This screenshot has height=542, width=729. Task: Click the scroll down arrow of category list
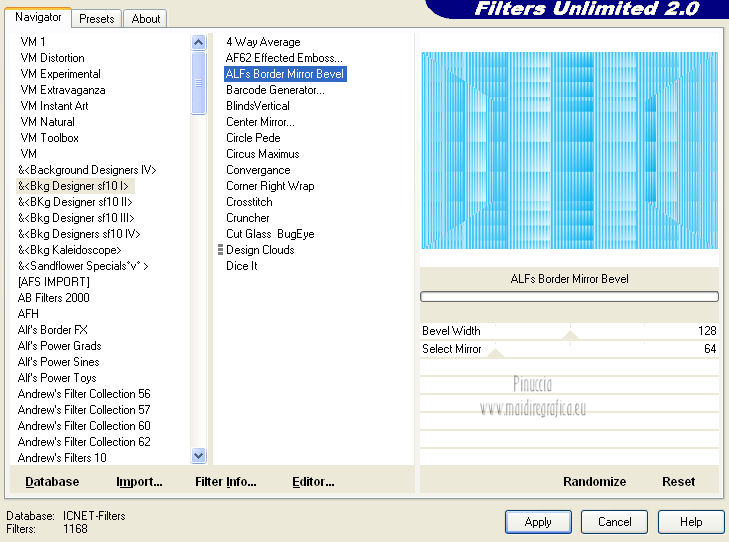(x=199, y=456)
